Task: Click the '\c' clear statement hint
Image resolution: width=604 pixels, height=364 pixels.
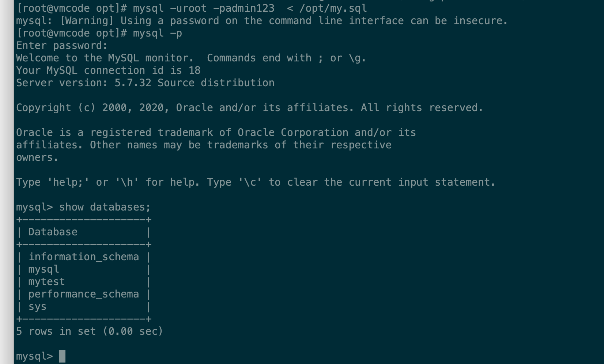Action: tap(250, 182)
